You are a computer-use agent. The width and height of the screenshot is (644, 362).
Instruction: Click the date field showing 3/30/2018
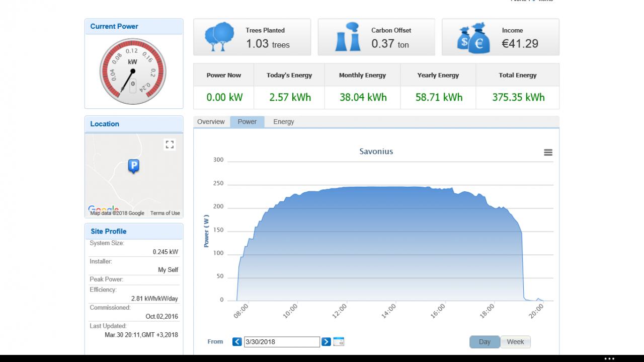(x=282, y=342)
